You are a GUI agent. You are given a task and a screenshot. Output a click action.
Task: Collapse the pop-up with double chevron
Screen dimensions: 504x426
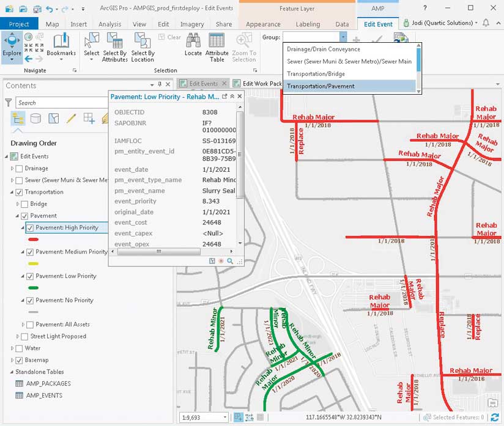tap(232, 96)
